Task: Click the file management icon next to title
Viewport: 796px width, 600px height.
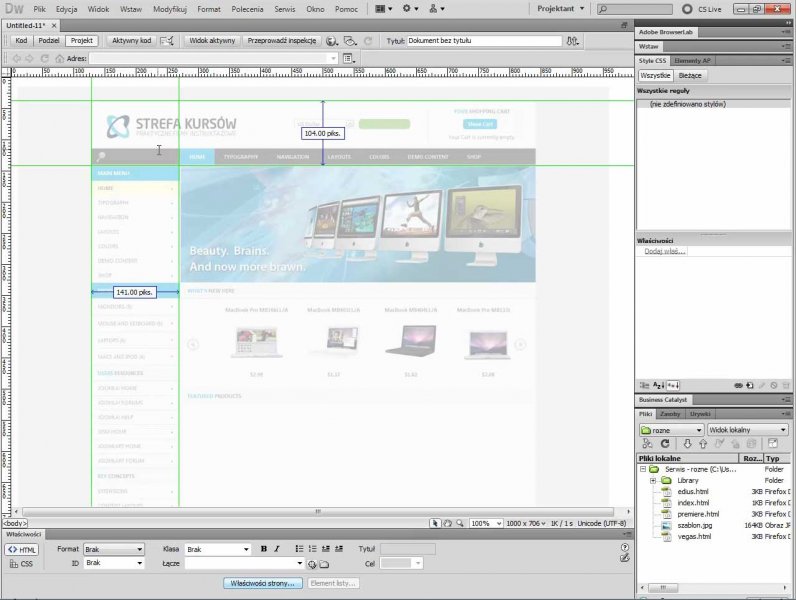Action: pyautogui.click(x=571, y=42)
